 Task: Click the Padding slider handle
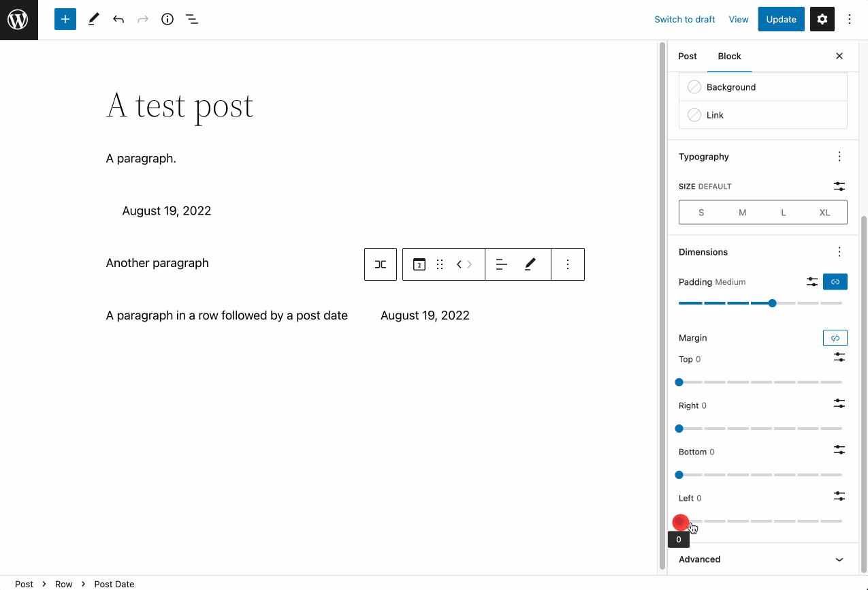(772, 303)
